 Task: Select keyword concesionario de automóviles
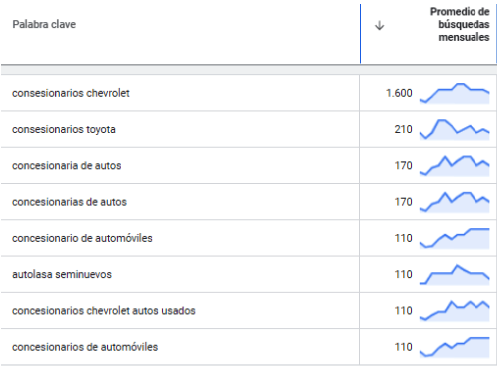82,238
